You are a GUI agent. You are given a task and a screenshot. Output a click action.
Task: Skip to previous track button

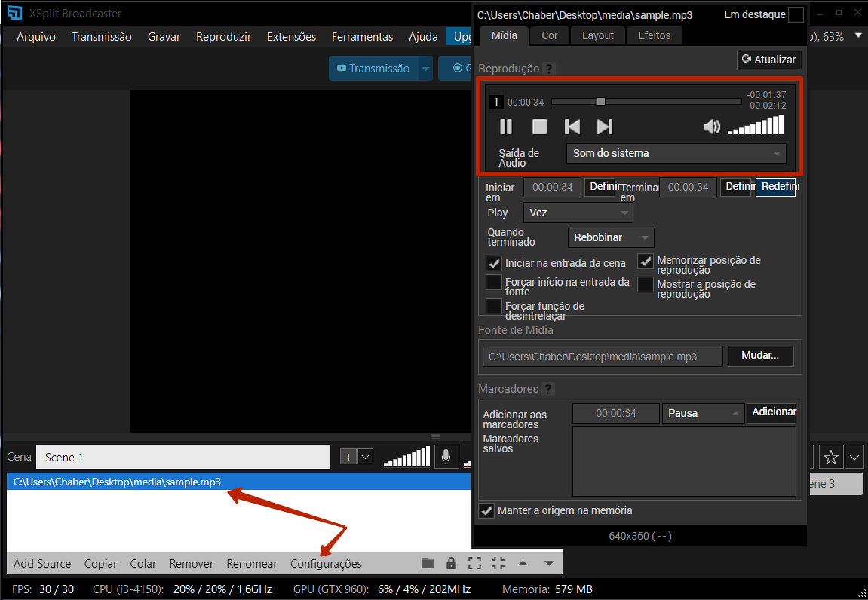[x=572, y=127]
